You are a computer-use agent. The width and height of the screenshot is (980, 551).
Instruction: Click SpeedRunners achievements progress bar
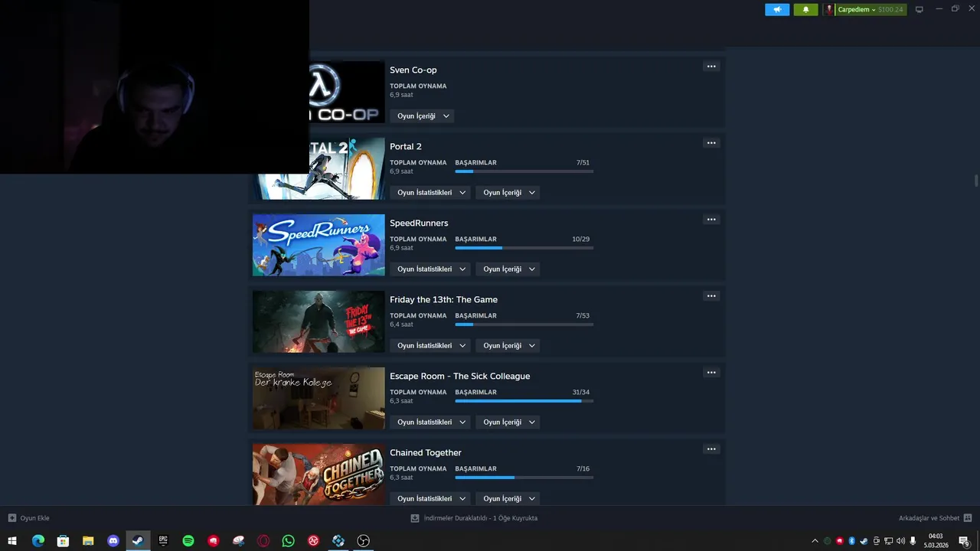coord(524,248)
